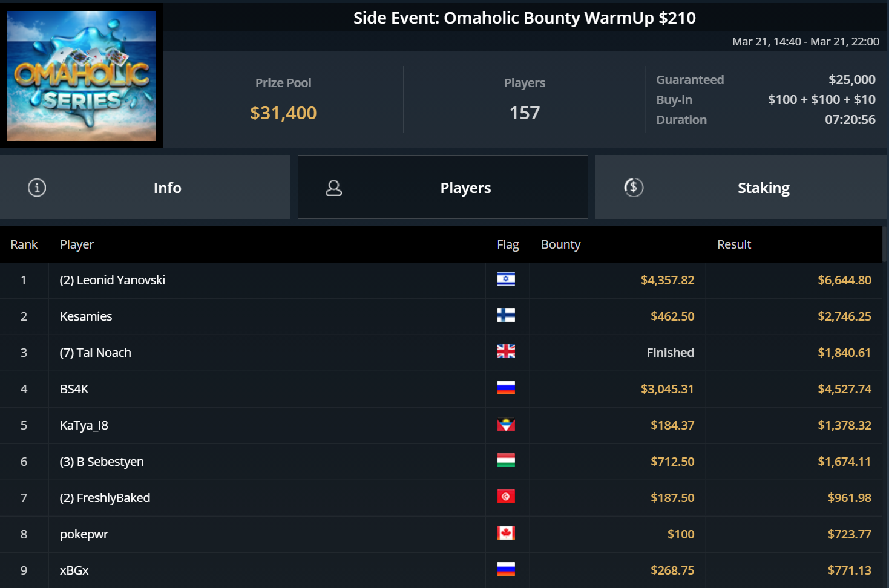889x588 pixels.
Task: Sort by the Rank column header
Action: [24, 244]
